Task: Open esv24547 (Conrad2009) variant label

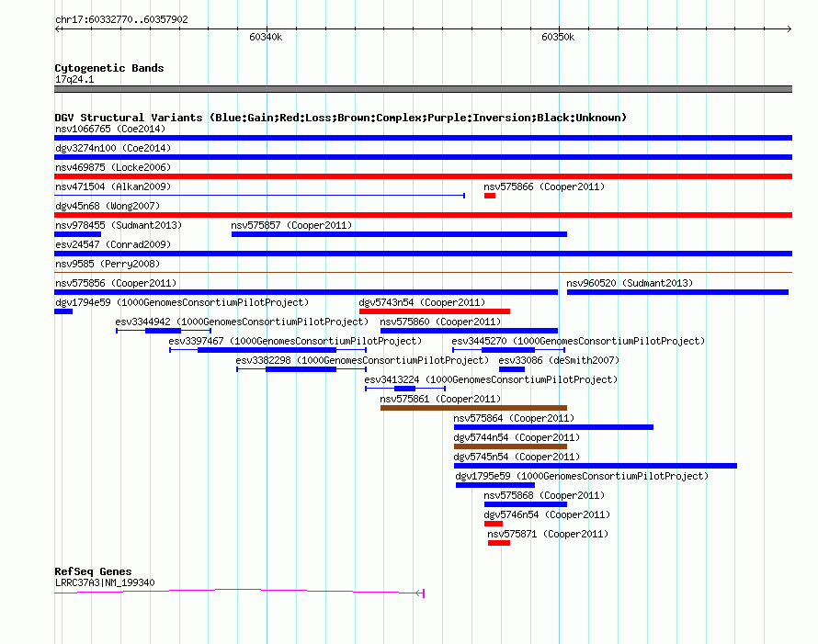Action: coord(113,244)
